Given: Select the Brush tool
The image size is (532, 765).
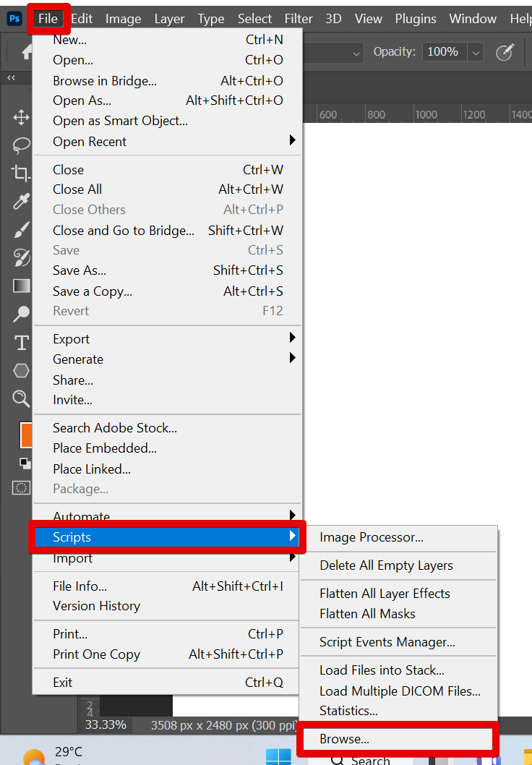Looking at the screenshot, I should (x=21, y=230).
